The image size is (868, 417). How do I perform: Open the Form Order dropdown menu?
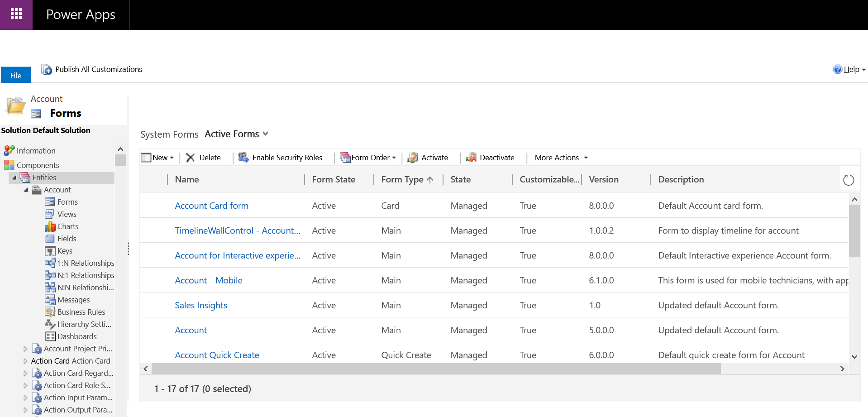click(x=394, y=158)
